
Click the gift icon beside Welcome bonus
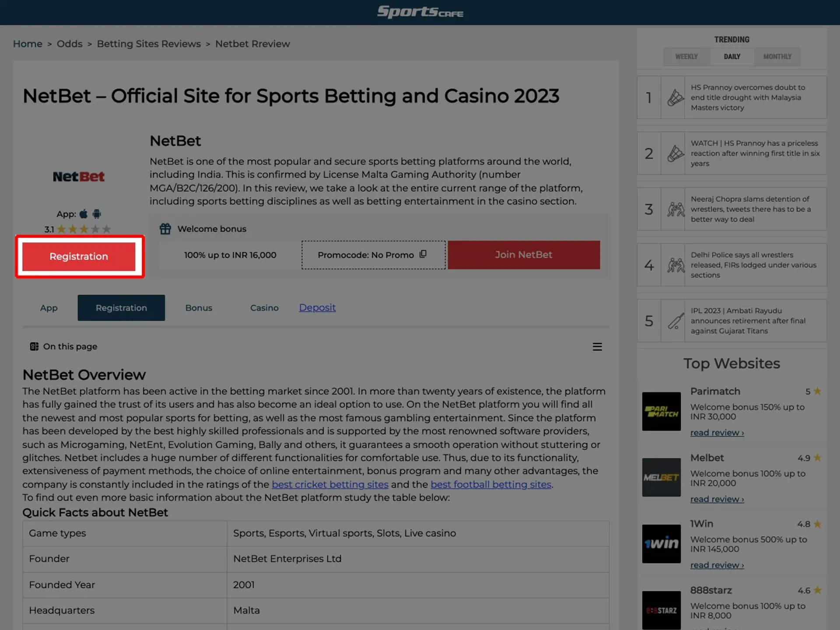[165, 229]
